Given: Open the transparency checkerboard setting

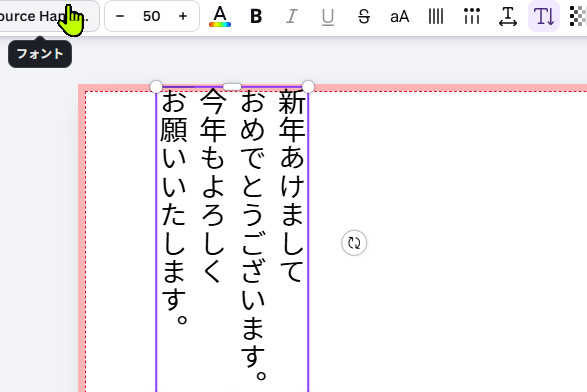Looking at the screenshot, I should [x=578, y=16].
